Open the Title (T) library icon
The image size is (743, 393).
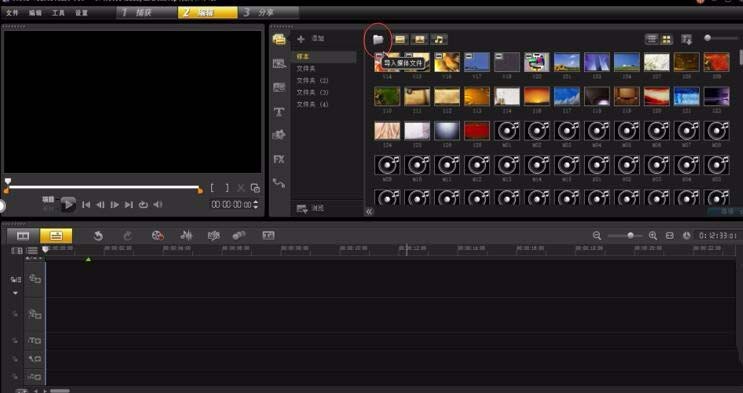(x=279, y=112)
